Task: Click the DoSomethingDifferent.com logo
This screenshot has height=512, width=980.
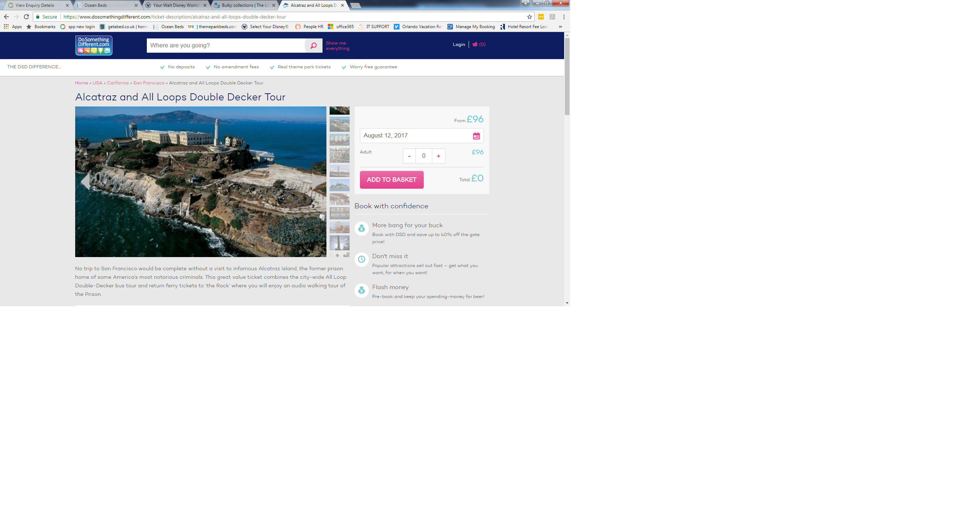Action: (x=94, y=46)
